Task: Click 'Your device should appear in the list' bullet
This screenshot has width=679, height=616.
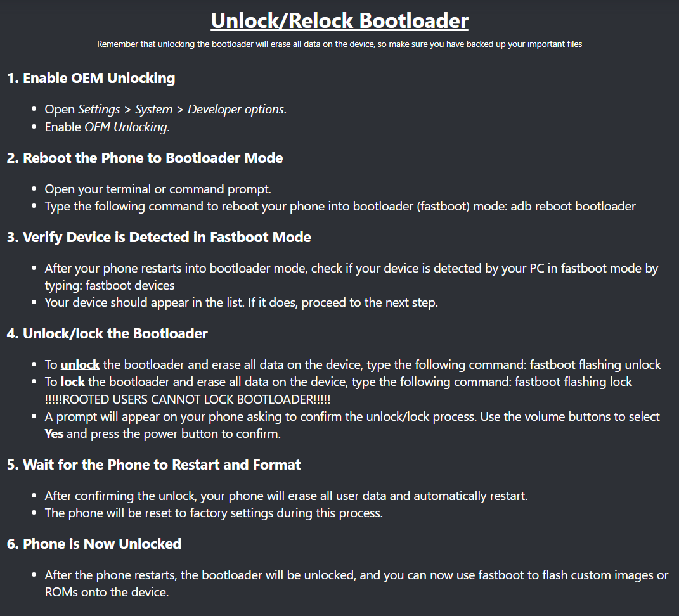Action: [x=241, y=302]
